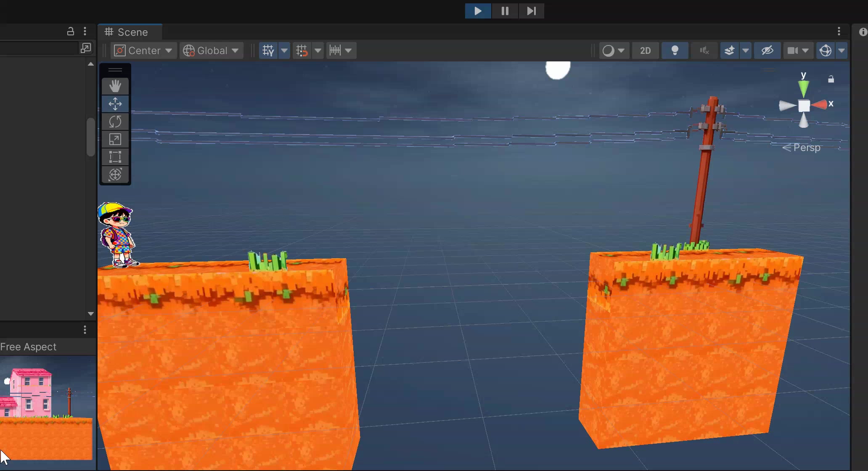Click the left panel vertical scrollbar
The height and width of the screenshot is (471, 868).
pyautogui.click(x=90, y=137)
